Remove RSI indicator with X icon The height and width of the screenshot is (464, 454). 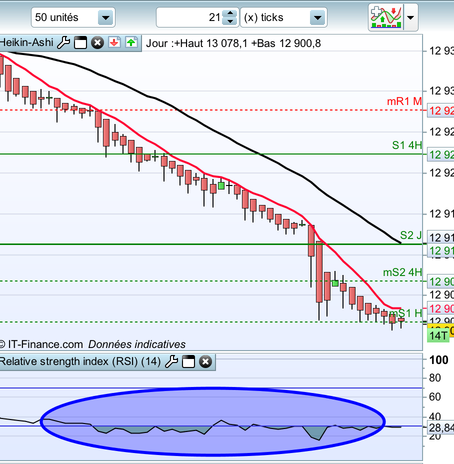pos(206,362)
